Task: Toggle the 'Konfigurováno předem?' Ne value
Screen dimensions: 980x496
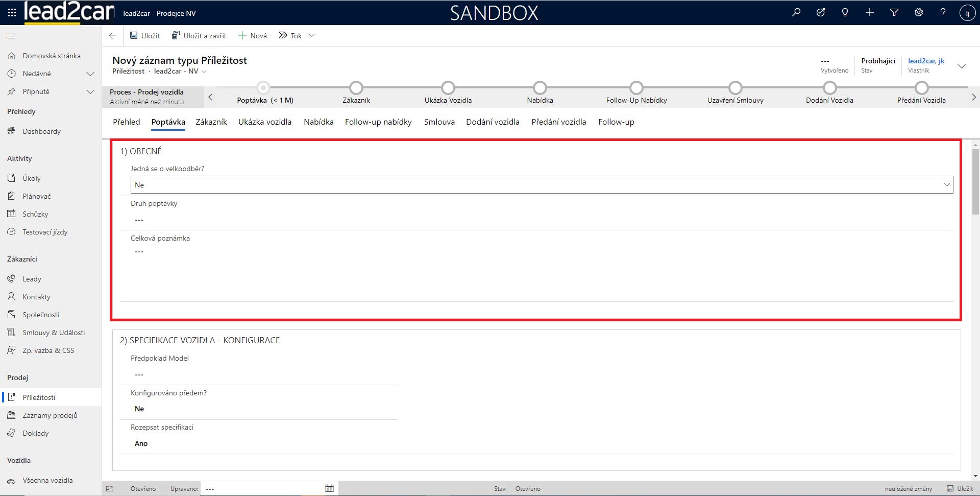Action: [x=139, y=409]
